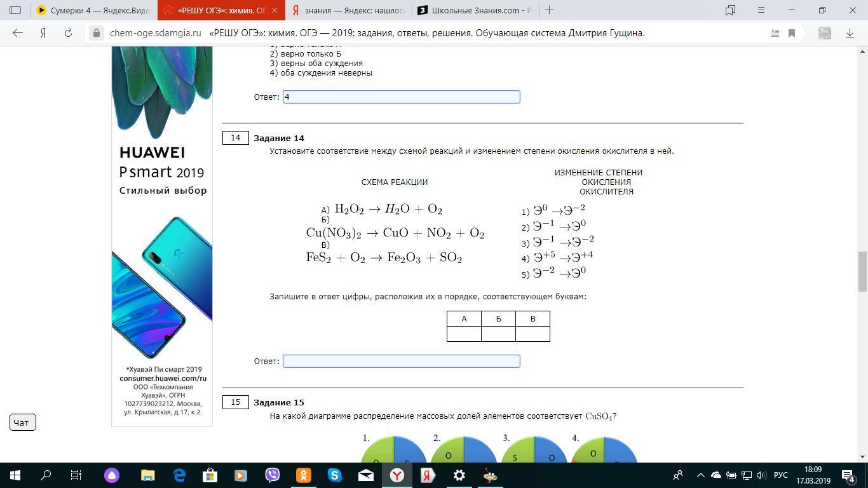Click the answer field containing 4

(402, 97)
